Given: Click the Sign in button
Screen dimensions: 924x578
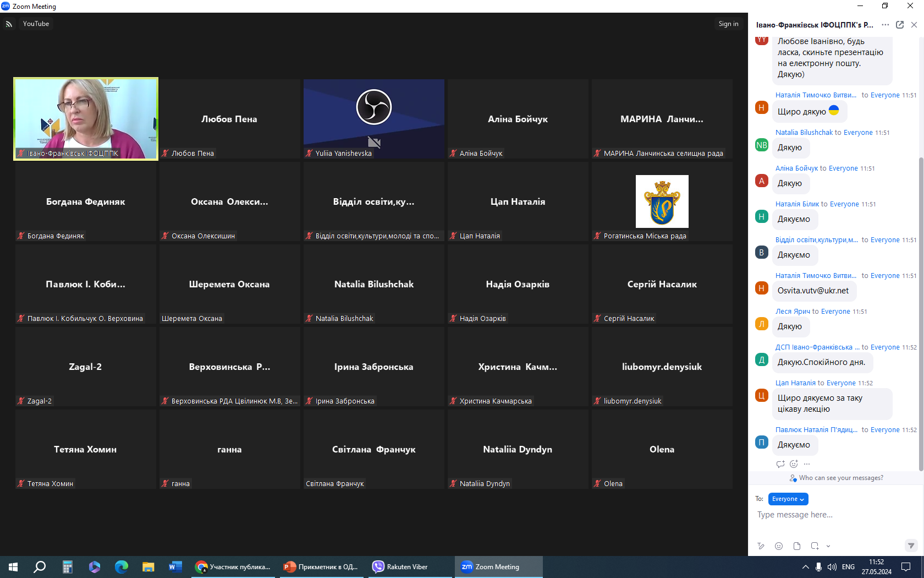Looking at the screenshot, I should tap(728, 24).
